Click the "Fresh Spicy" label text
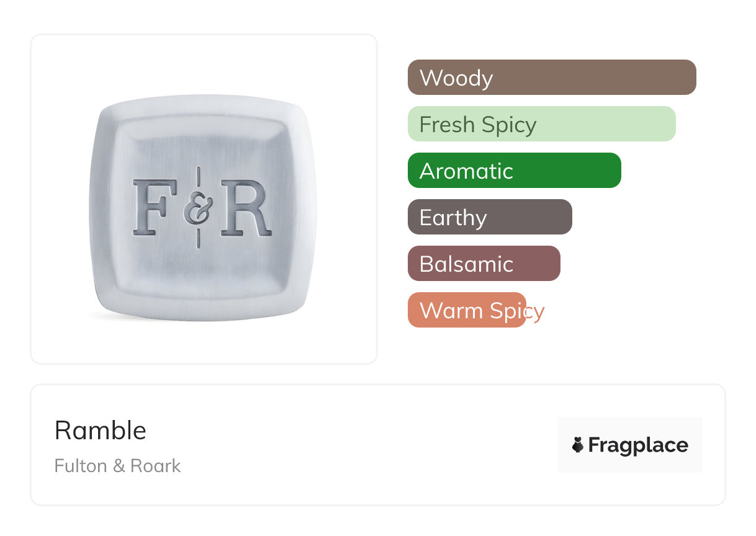 pos(478,125)
